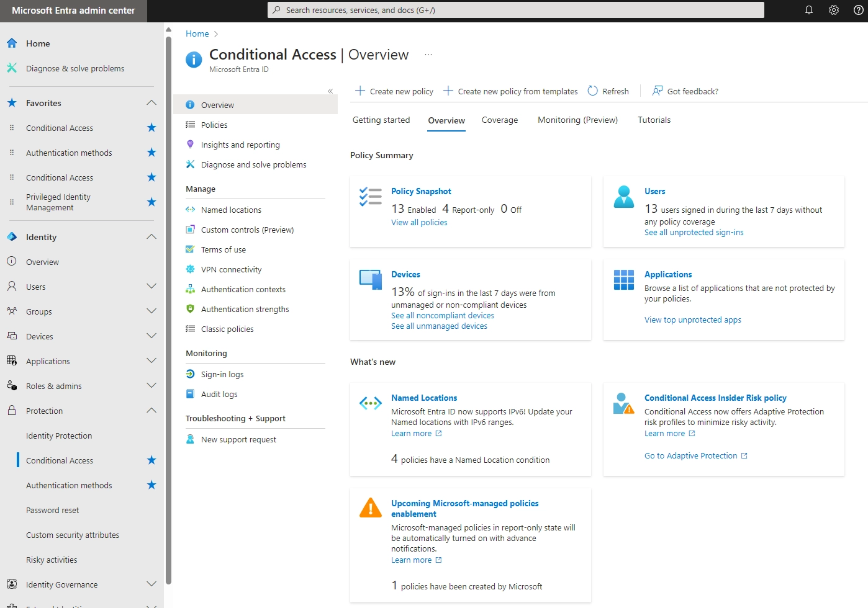Click plus icon beside Create new policy
Viewport: 868px width, 608px height.
[x=360, y=91]
